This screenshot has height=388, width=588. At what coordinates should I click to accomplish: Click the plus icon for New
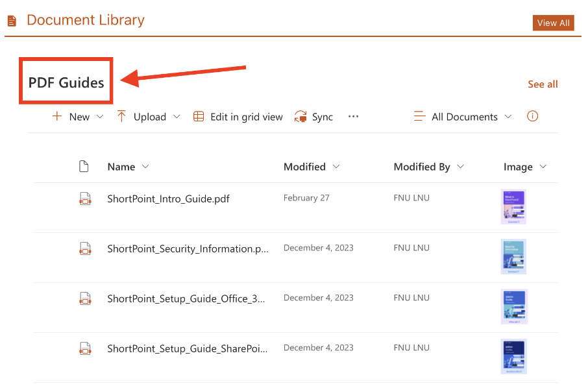(57, 116)
